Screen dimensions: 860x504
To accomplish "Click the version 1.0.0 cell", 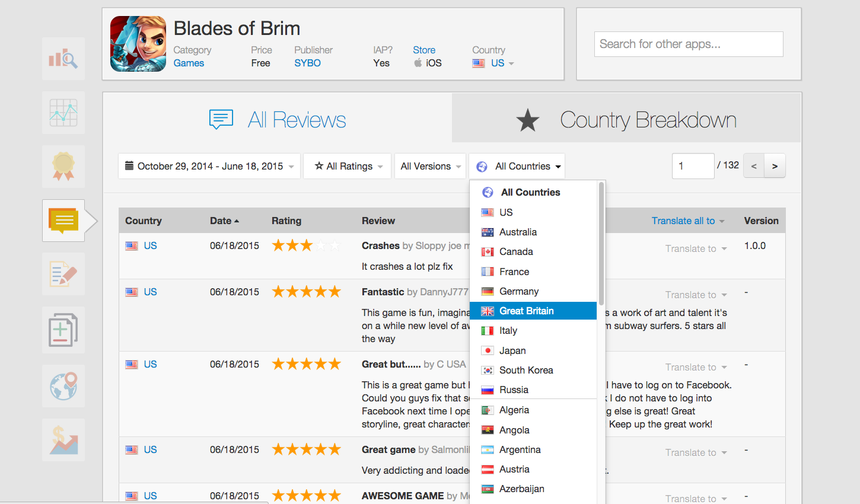I will (x=755, y=245).
